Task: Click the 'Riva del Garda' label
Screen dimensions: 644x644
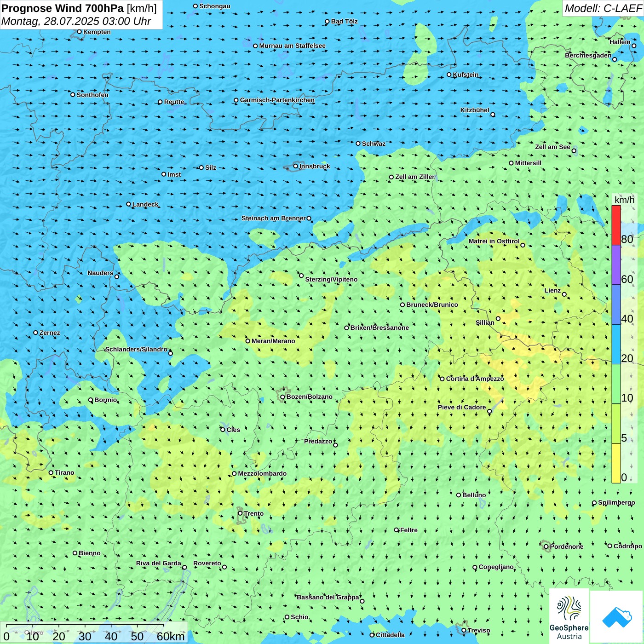Action: point(159,563)
